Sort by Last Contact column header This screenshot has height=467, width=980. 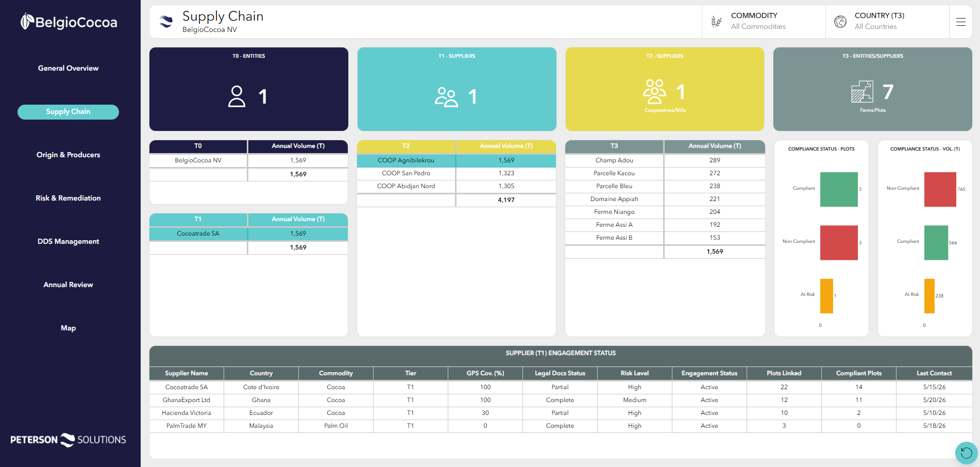pos(934,373)
